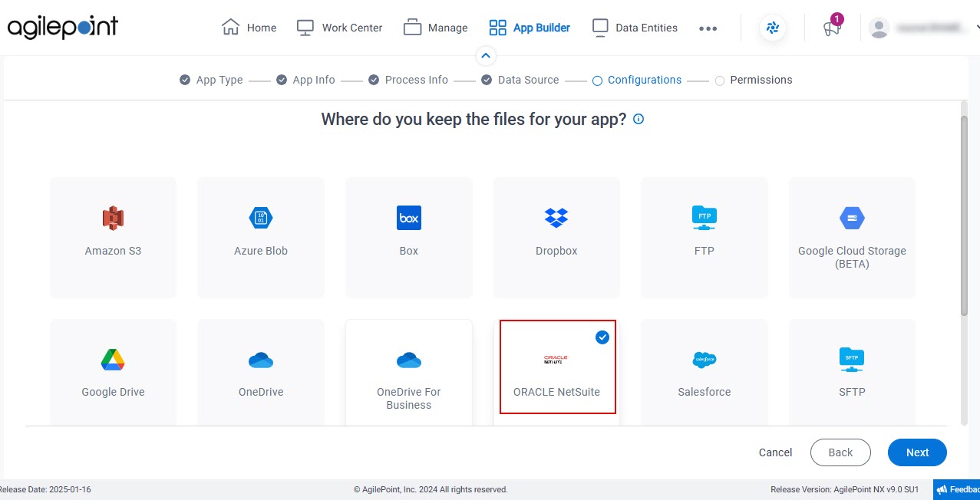
Task: Click the ORACLE NetSuite logo
Action: (x=556, y=360)
